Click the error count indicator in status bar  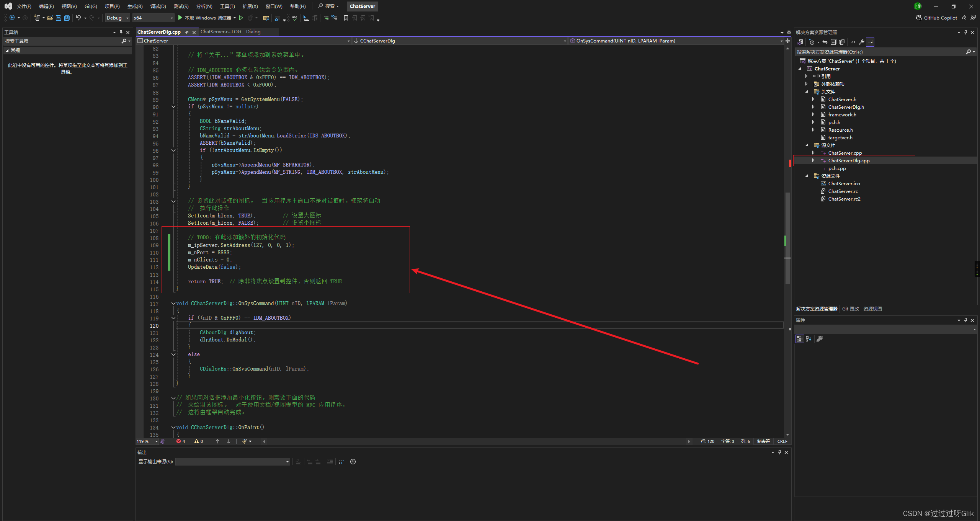point(181,441)
